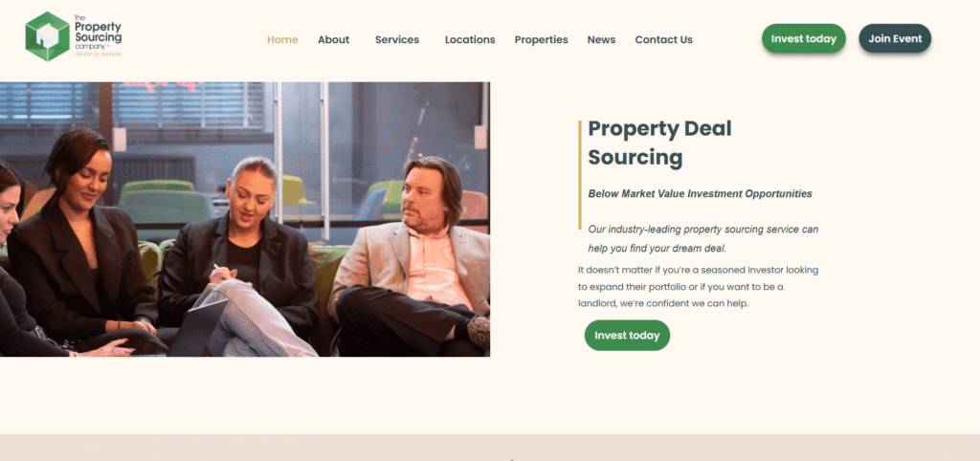Go to the Home menu item
This screenshot has width=980, height=461.
click(x=282, y=40)
